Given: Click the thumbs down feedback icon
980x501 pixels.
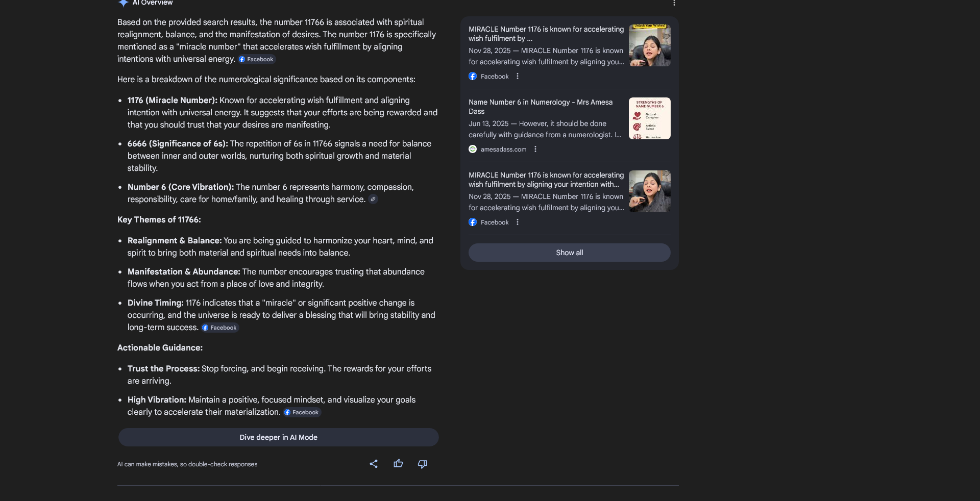Looking at the screenshot, I should (423, 464).
